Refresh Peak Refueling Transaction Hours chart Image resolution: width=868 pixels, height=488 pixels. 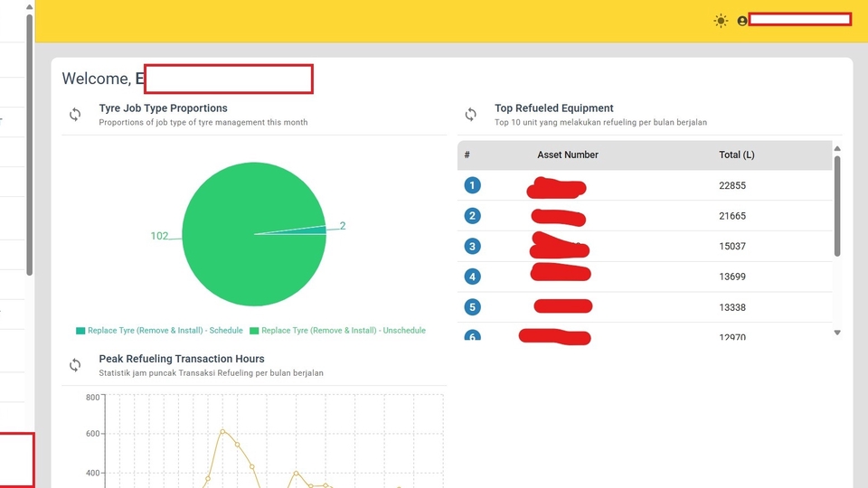pos(75,365)
